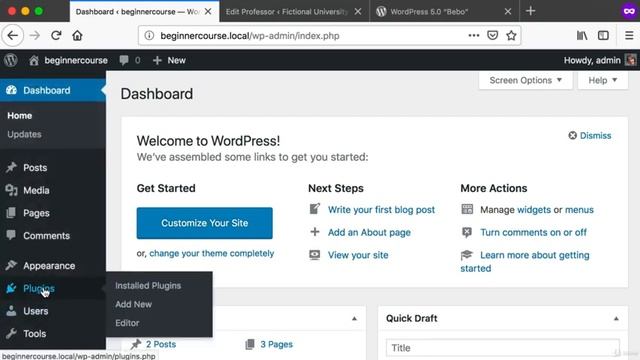Click Customize Your Site button
Viewport: 640px width, 360px height.
[x=204, y=223]
